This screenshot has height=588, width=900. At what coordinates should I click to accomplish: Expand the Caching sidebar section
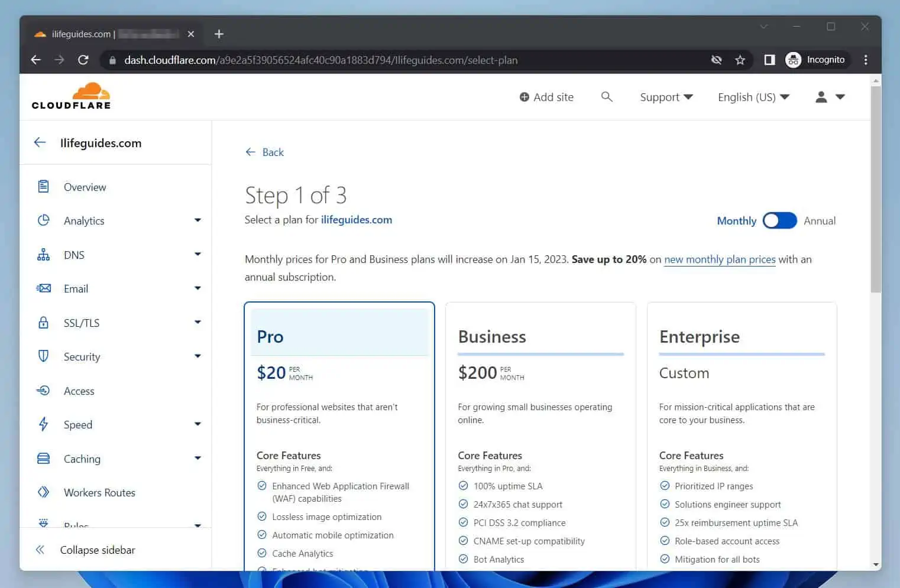[198, 458]
